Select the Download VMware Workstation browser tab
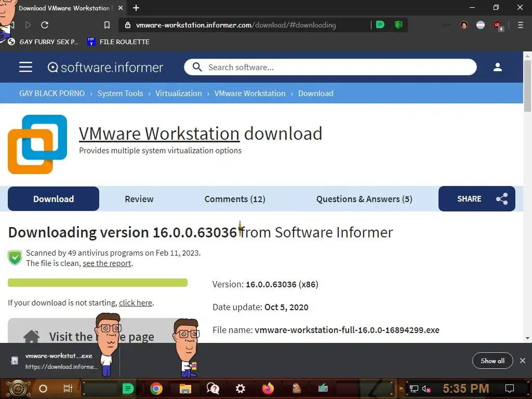 coord(64,8)
